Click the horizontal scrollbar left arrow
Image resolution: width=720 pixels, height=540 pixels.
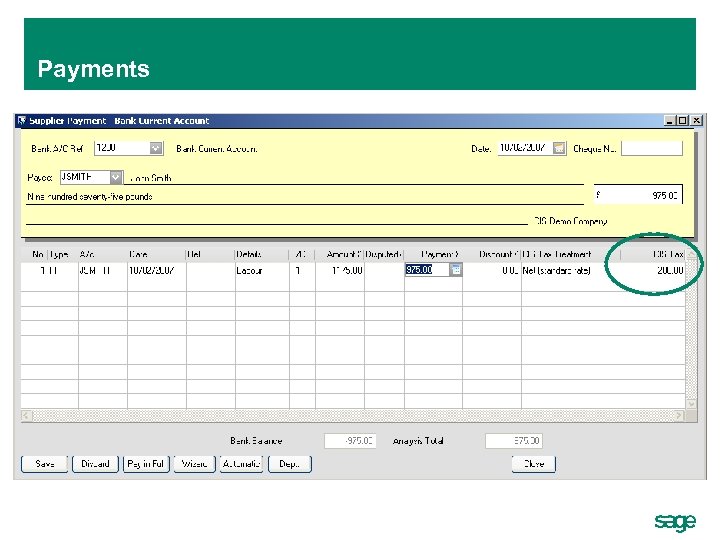(x=27, y=416)
